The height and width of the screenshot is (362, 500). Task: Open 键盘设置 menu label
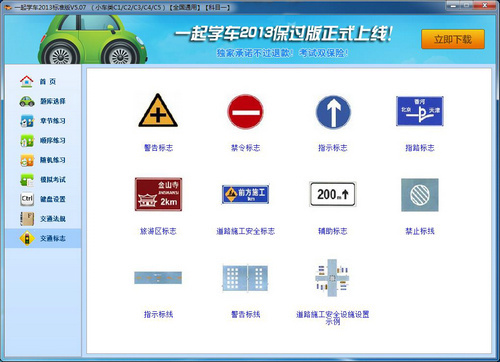(53, 199)
